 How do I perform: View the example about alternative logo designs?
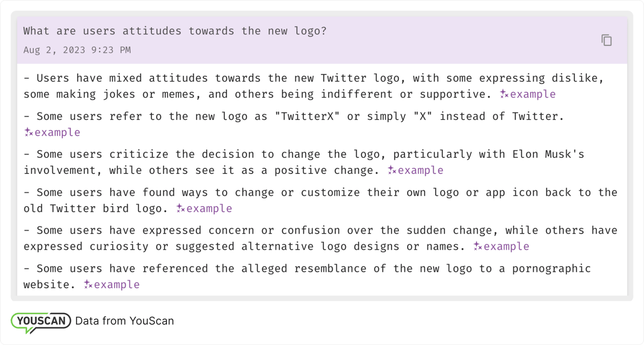click(506, 246)
